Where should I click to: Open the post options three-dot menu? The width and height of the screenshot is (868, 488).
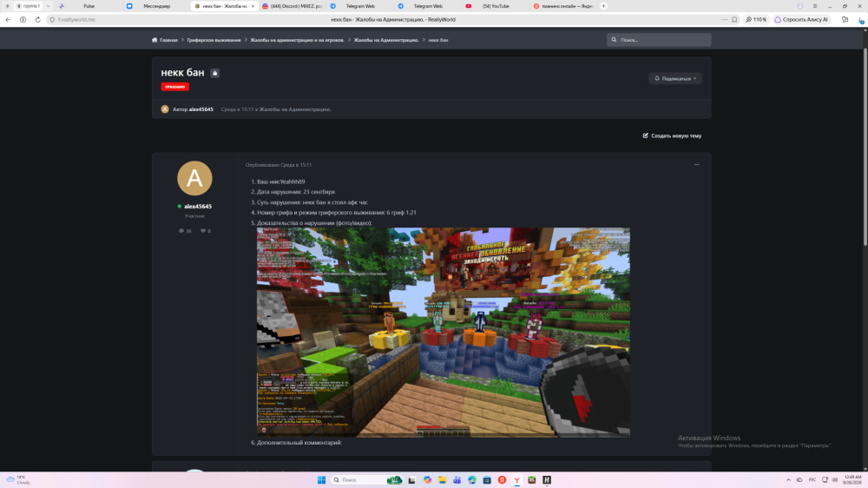click(697, 164)
